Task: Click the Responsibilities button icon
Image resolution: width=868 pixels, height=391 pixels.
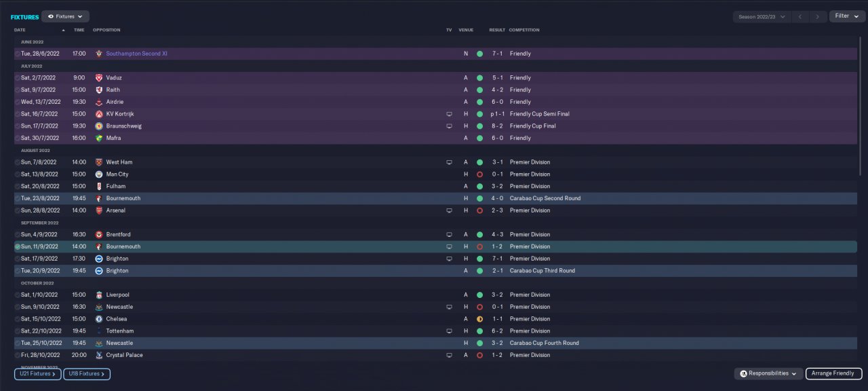Action: coord(743,373)
